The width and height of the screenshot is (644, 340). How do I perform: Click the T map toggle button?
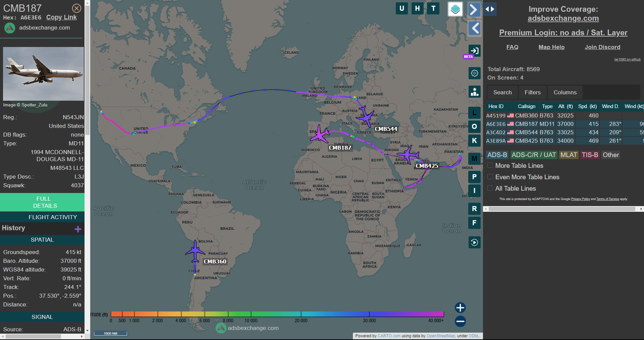(433, 8)
